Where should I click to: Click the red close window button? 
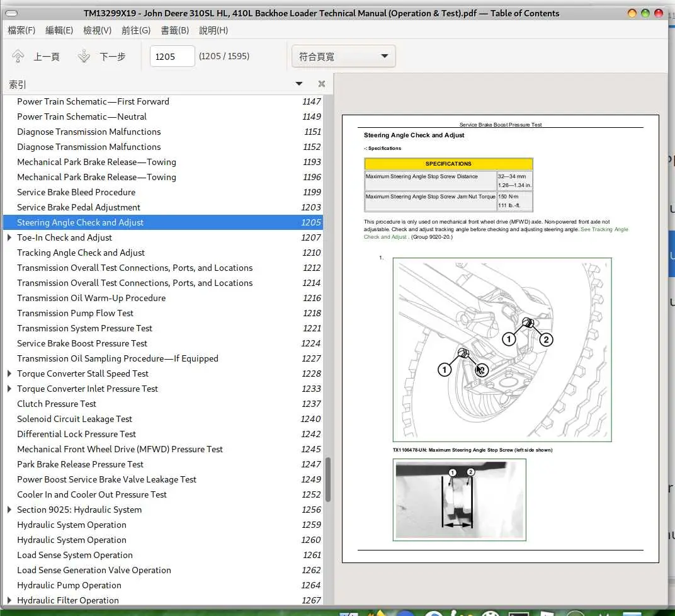659,13
